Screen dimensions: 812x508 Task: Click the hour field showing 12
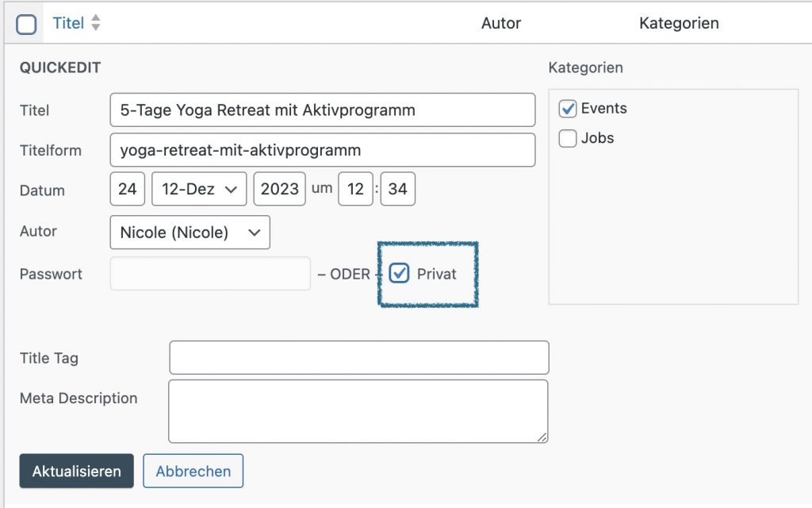point(355,190)
